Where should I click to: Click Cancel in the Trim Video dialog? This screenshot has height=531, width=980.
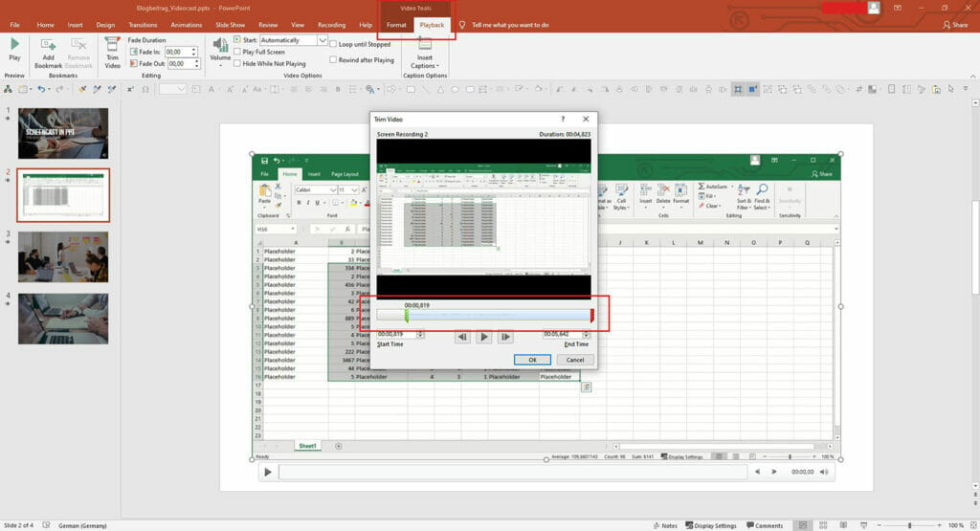point(575,360)
